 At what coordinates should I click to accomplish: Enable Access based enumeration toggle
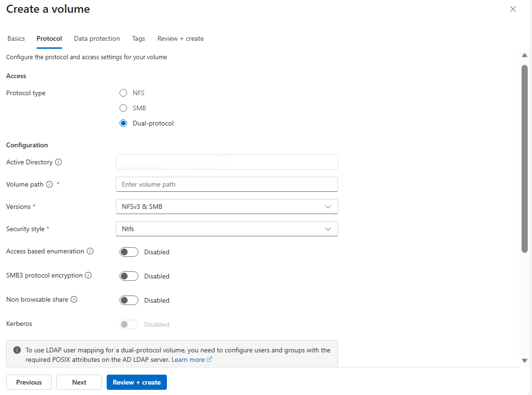(129, 252)
